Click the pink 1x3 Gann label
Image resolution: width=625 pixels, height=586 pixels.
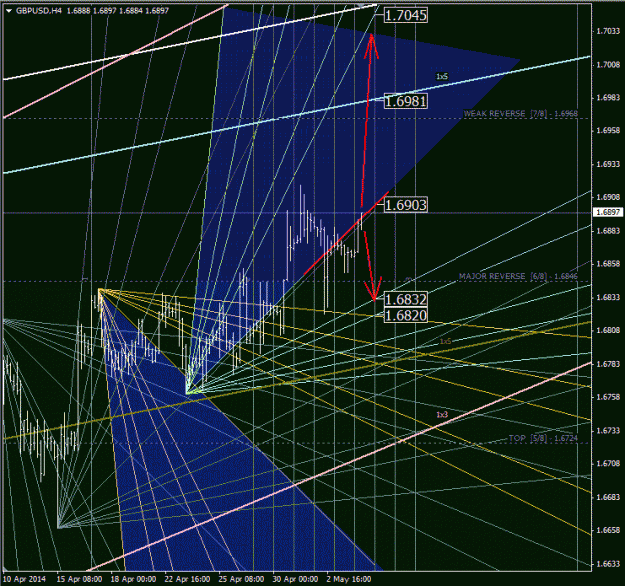442,415
